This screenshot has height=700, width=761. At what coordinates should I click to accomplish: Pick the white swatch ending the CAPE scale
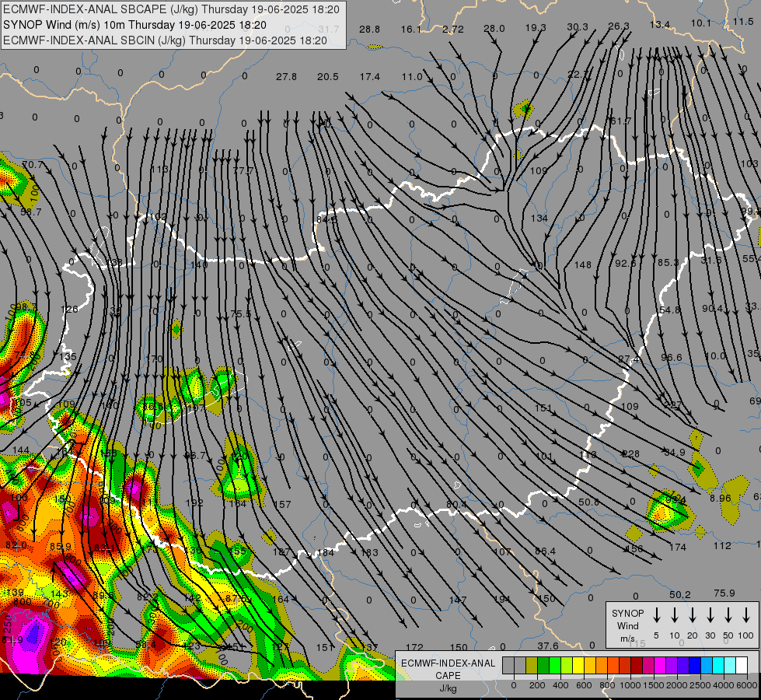[x=741, y=666]
